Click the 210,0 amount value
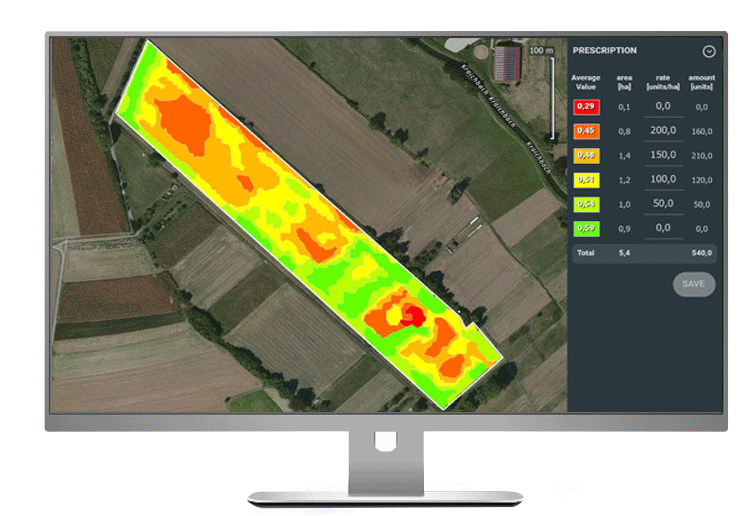 pyautogui.click(x=702, y=156)
